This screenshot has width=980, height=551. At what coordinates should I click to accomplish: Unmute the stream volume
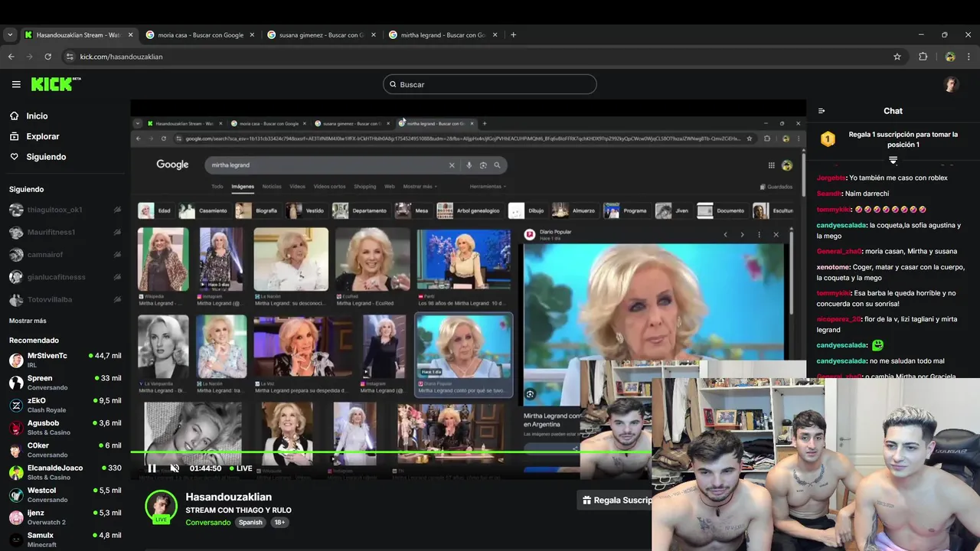coord(175,468)
